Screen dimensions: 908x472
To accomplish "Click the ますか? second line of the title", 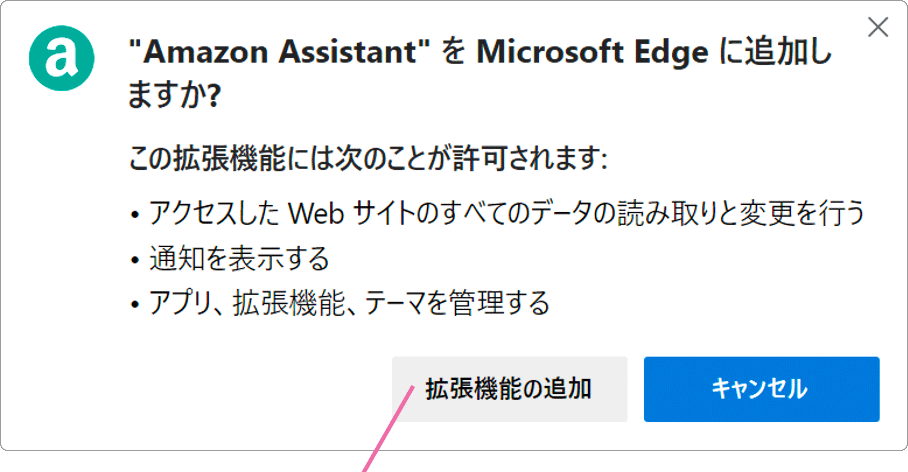I will tap(174, 95).
